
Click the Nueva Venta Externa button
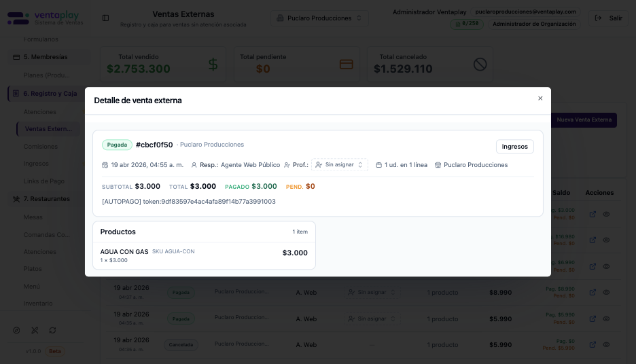(x=584, y=120)
